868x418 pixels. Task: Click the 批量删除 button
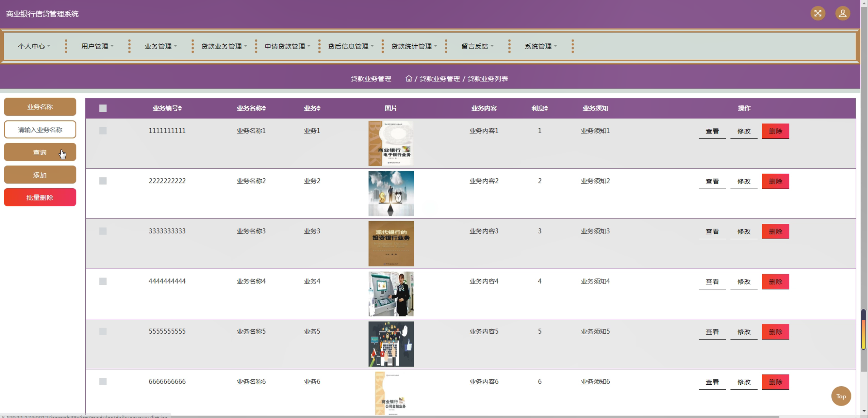pyautogui.click(x=40, y=197)
